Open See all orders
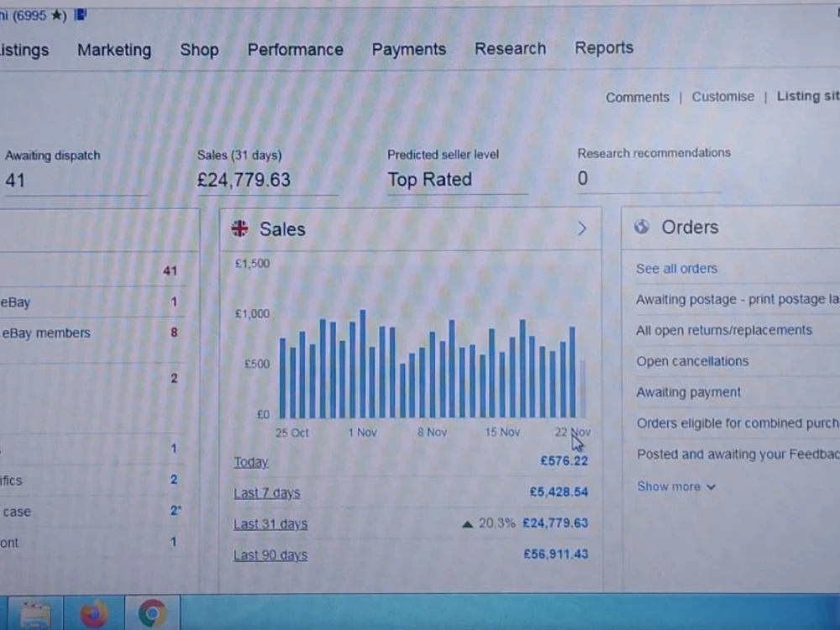 click(x=676, y=268)
